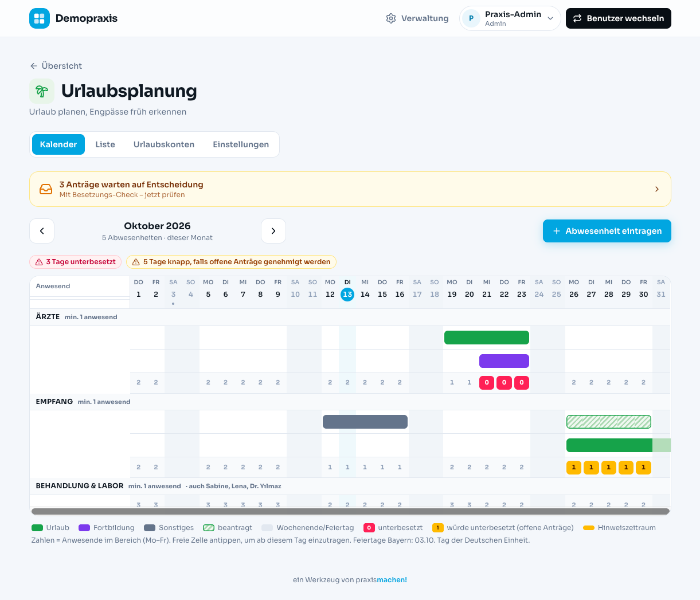Screen dimensions: 700x600
Task: Open green Urlaub bar in Empfang section
Action: [x=619, y=445]
